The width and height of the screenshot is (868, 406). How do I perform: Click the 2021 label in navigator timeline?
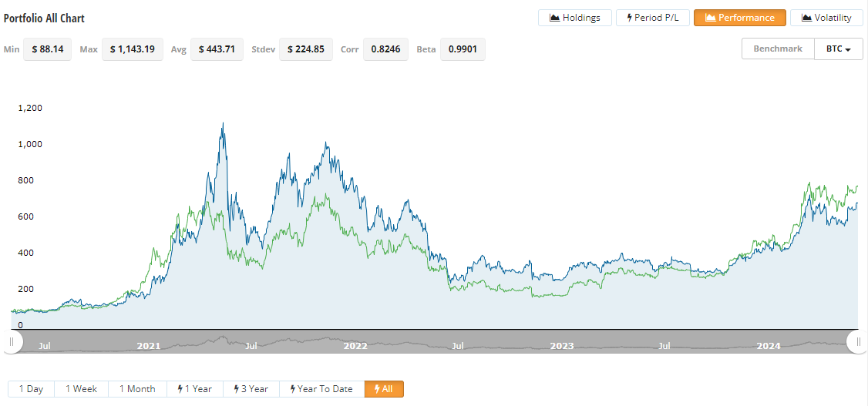148,346
